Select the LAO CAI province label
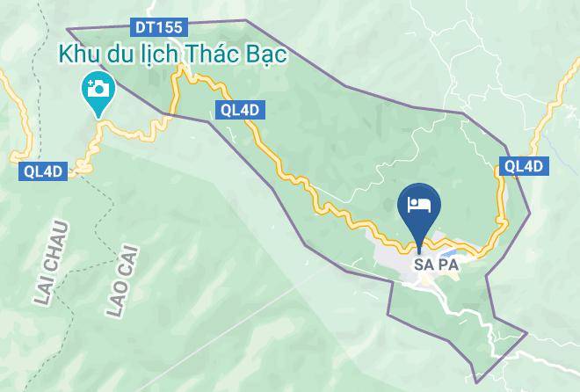The image size is (580, 392). tap(123, 281)
